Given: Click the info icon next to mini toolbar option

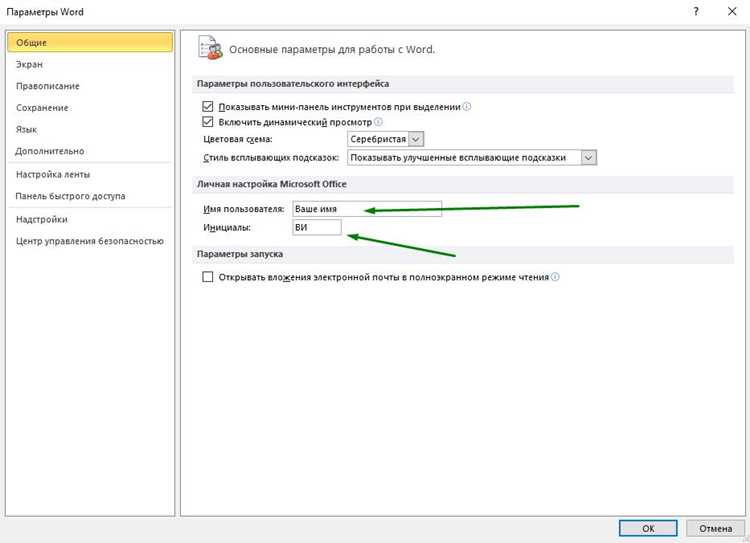Looking at the screenshot, I should [467, 106].
